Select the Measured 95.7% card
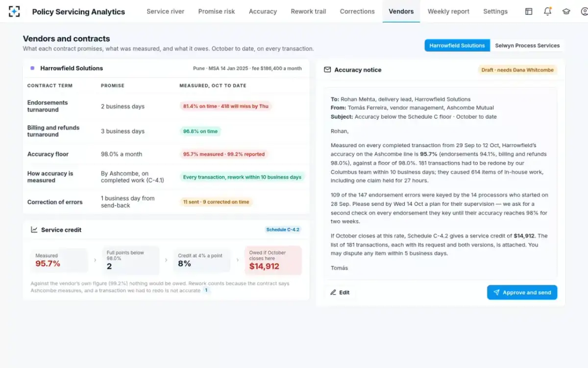 point(59,260)
